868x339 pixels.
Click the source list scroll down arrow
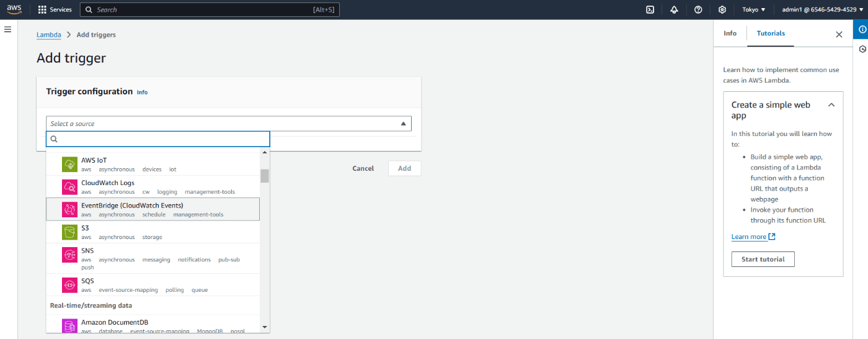pos(265,327)
